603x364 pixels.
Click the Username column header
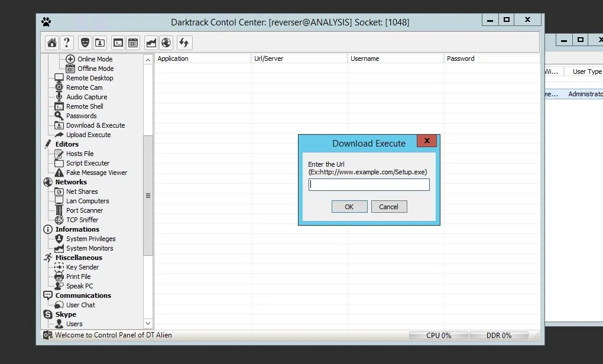[x=395, y=58]
